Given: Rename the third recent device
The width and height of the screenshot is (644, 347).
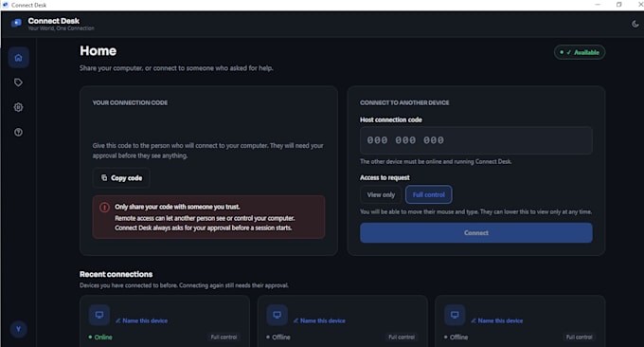Looking at the screenshot, I should click(x=497, y=320).
